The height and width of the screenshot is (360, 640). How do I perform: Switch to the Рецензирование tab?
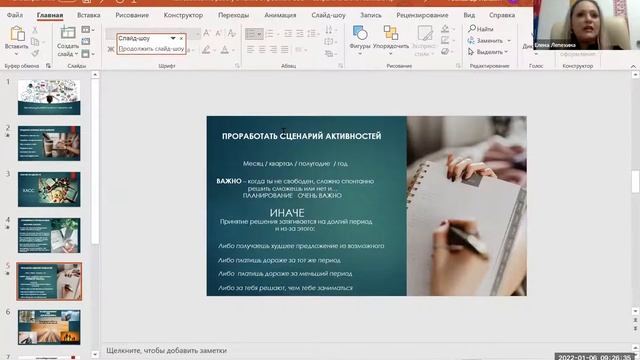click(x=422, y=15)
